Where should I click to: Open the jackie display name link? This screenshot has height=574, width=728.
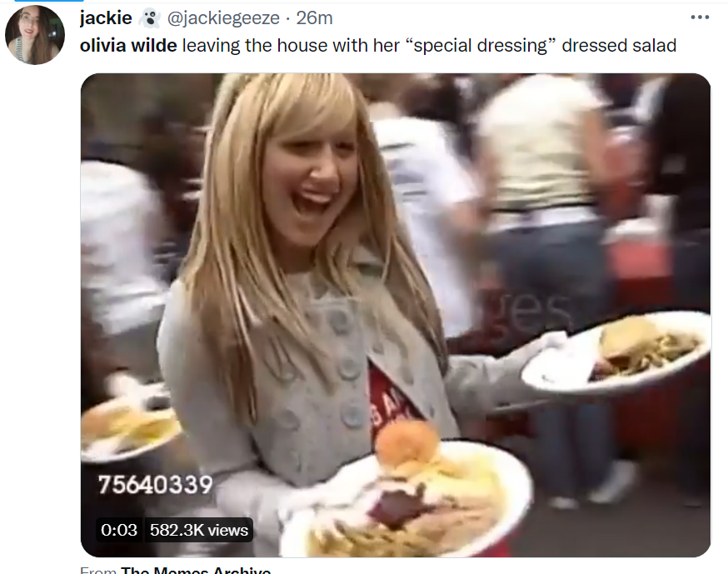106,17
